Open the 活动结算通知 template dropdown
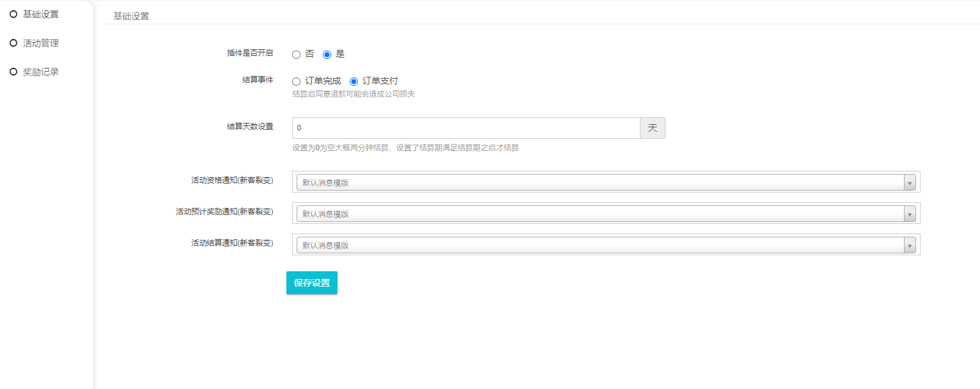This screenshot has width=980, height=389. tap(600, 245)
